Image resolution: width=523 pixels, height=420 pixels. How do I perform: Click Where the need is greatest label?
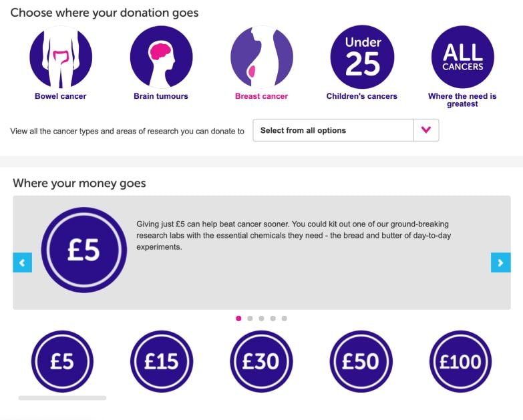coord(462,100)
